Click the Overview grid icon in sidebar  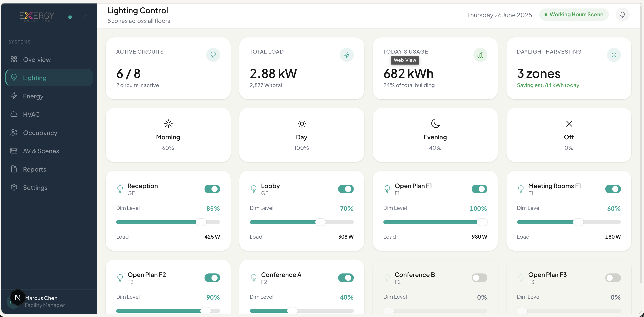(x=14, y=59)
